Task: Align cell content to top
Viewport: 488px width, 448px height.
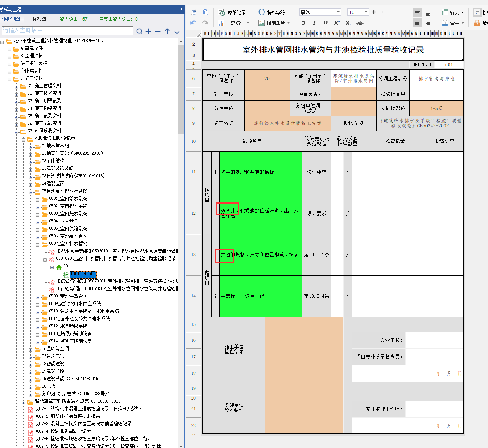Action: pyautogui.click(x=406, y=11)
